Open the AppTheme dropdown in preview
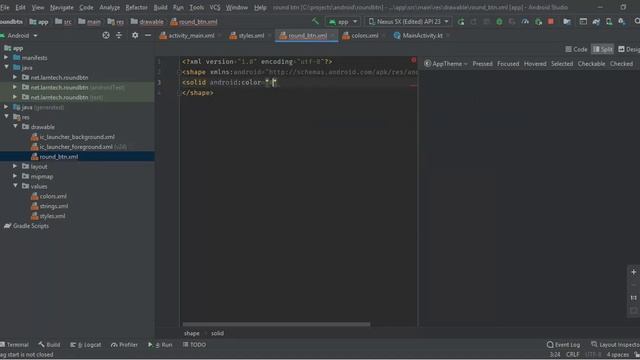Image resolution: width=640 pixels, height=360 pixels. [446, 64]
